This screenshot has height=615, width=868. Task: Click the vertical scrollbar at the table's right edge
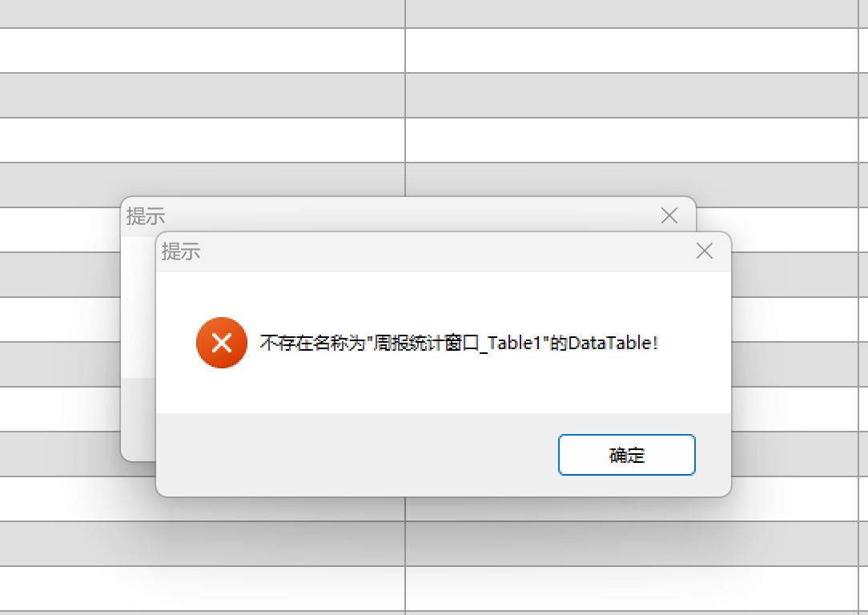[863, 307]
